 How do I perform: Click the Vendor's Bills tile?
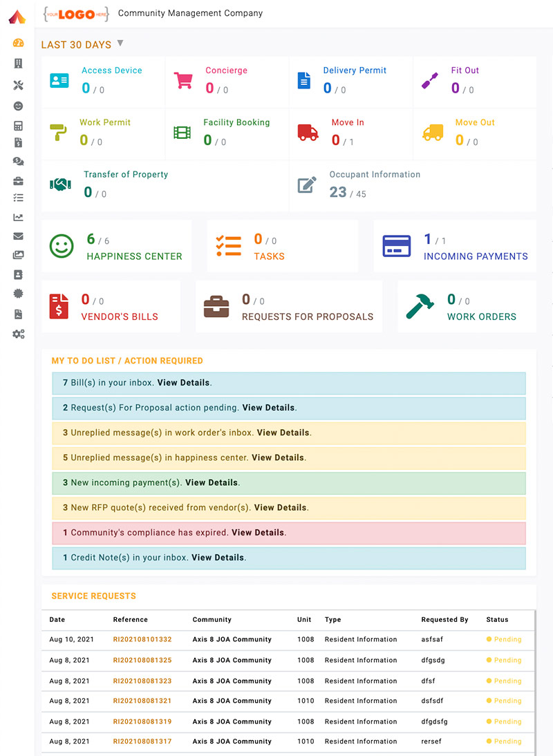coord(111,307)
